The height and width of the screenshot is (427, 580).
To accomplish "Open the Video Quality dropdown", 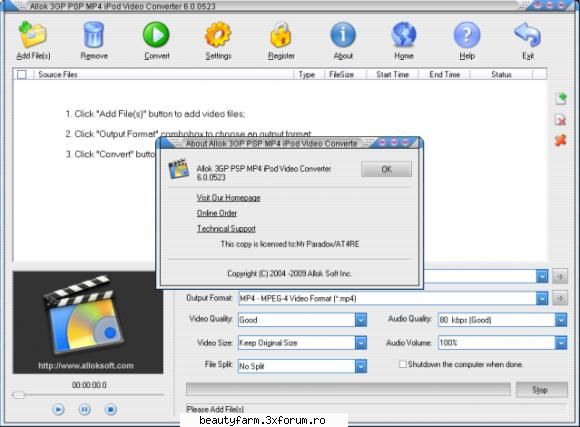I will (361, 320).
